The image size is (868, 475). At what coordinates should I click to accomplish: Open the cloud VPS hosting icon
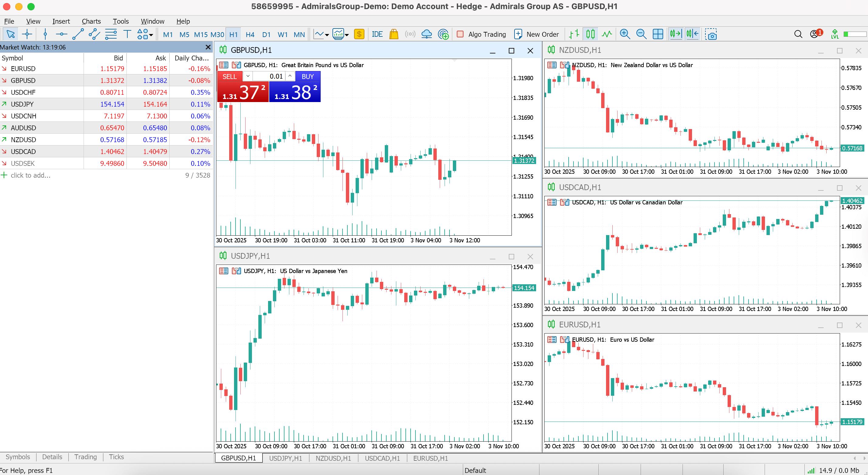427,34
